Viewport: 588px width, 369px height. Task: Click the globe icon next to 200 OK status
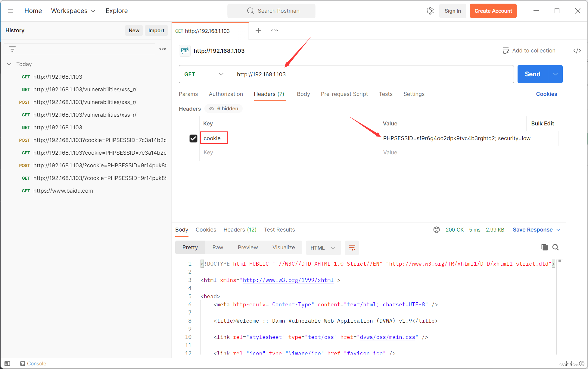click(437, 229)
